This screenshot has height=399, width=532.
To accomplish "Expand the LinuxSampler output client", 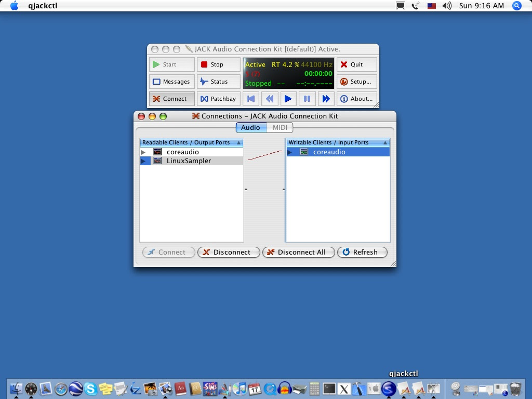I will 143,161.
